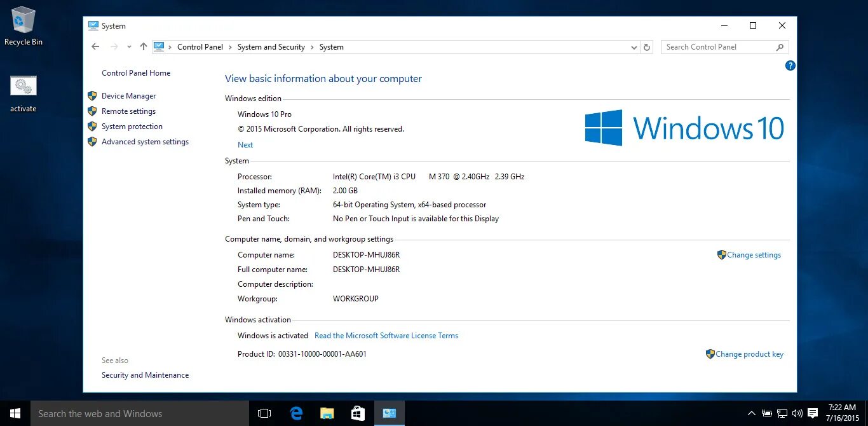The height and width of the screenshot is (426, 868).
Task: Click the Search Control Panel field
Action: tap(725, 47)
